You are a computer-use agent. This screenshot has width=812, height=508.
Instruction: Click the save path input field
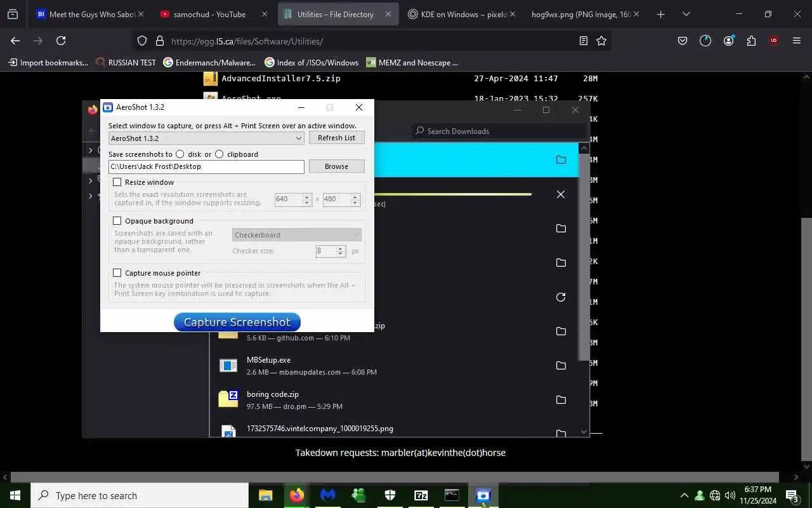click(206, 166)
